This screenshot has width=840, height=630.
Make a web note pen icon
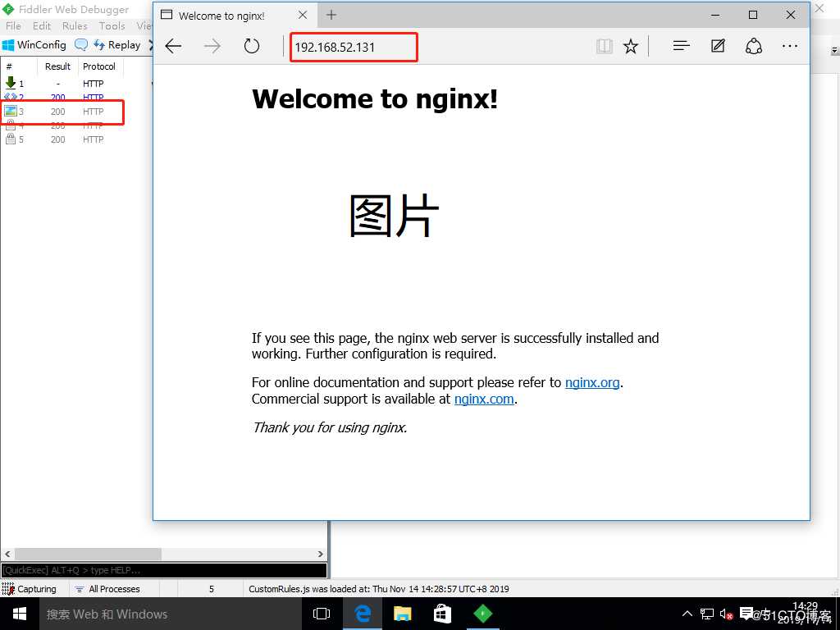pyautogui.click(x=718, y=46)
